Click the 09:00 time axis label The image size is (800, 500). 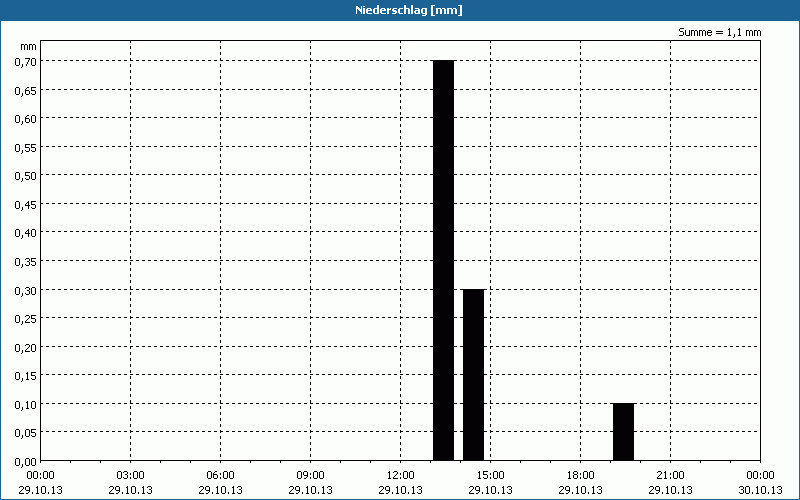310,476
